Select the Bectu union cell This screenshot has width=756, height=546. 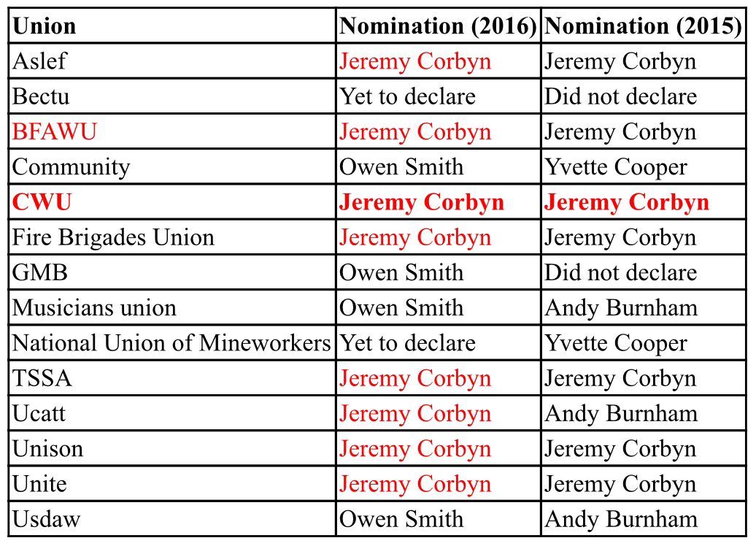(41, 96)
